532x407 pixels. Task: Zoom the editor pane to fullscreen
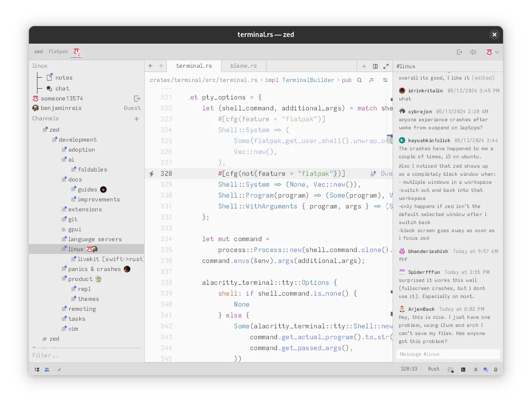[x=386, y=66]
